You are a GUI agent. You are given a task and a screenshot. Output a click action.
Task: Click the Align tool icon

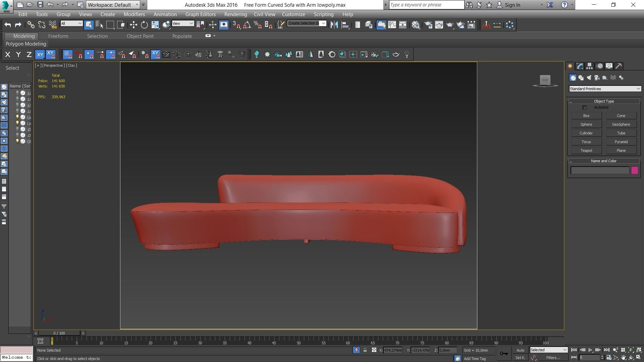(345, 25)
